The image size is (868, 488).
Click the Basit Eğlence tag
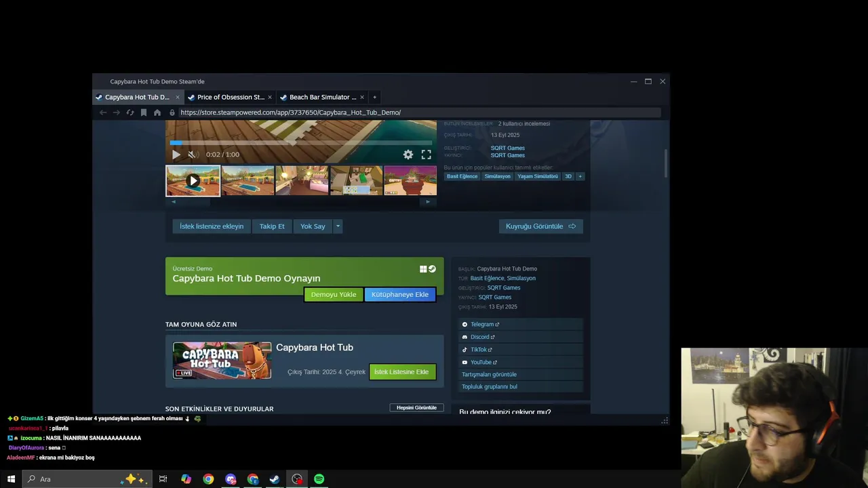[x=462, y=176]
